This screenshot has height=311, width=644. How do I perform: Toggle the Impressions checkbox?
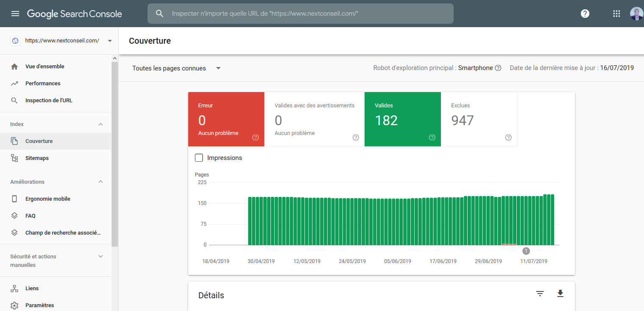tap(199, 158)
